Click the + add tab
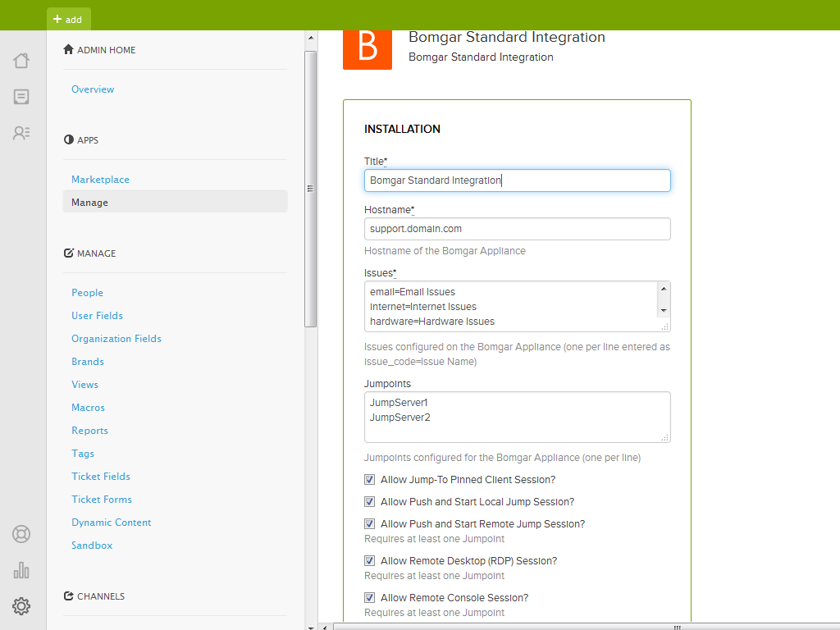The width and height of the screenshot is (840, 630). click(69, 20)
